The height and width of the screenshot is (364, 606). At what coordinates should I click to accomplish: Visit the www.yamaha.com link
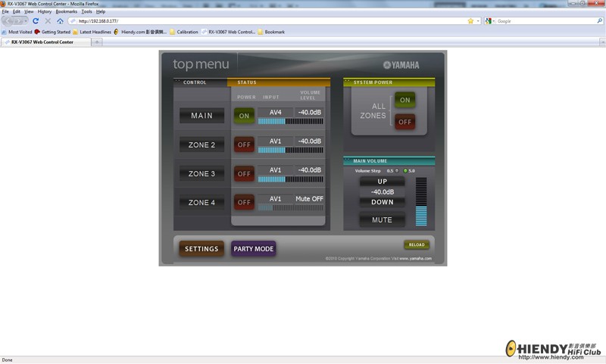415,259
